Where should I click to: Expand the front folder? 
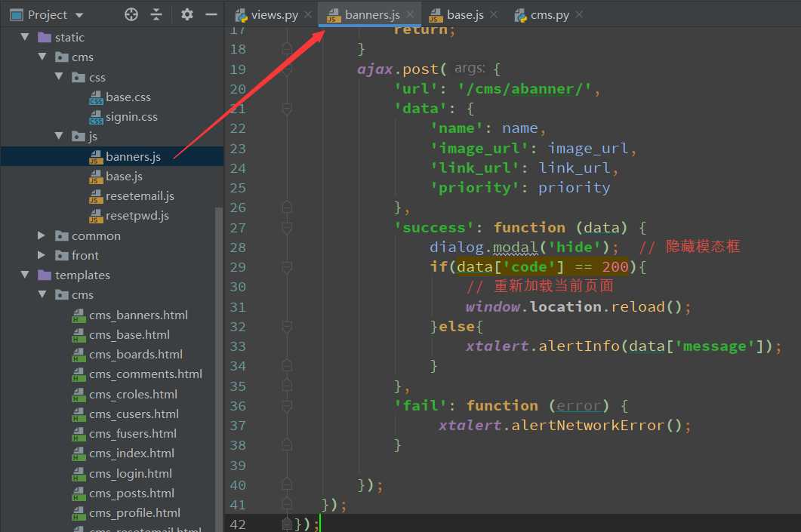[x=42, y=255]
